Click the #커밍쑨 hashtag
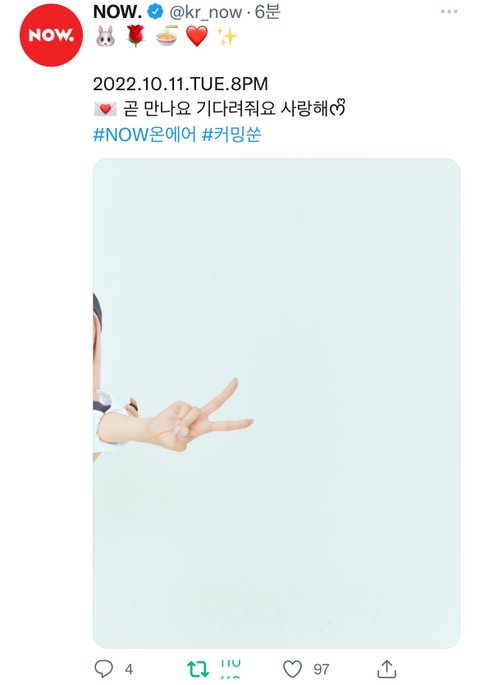The height and width of the screenshot is (685, 480). [231, 135]
